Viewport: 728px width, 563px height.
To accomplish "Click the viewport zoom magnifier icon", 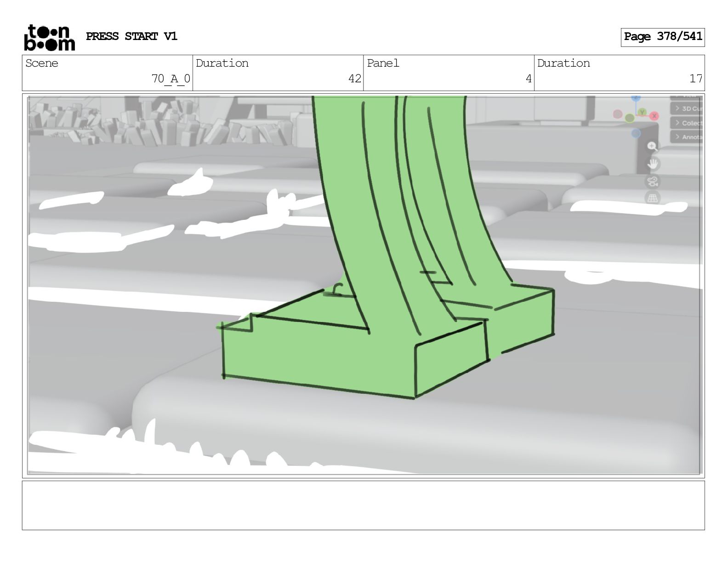I will [x=652, y=146].
